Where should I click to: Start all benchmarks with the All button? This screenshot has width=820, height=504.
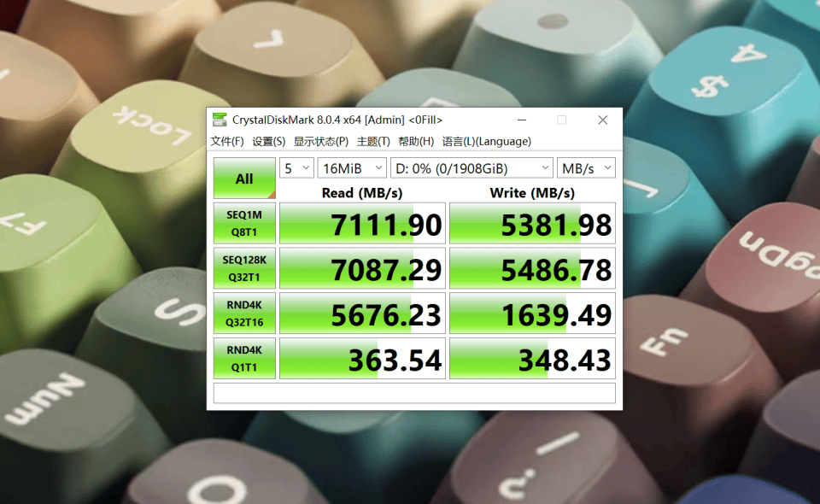[x=244, y=179]
